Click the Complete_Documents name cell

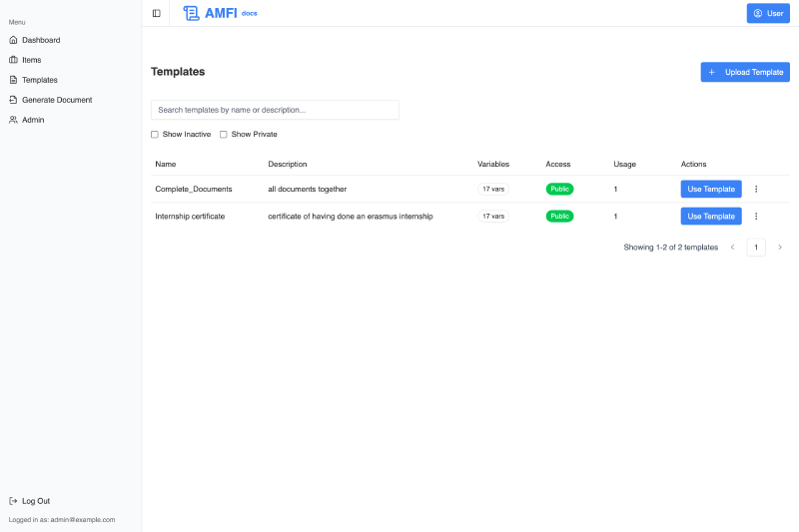pyautogui.click(x=194, y=189)
